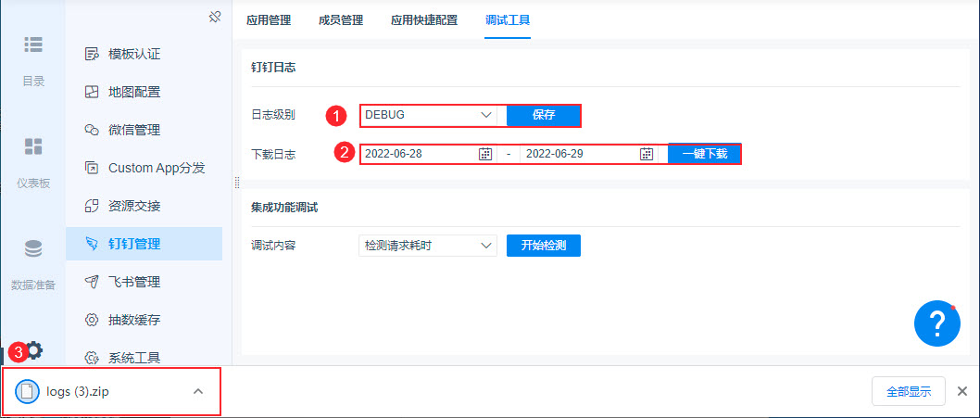Switch to the 成员管理 tab

click(x=341, y=19)
